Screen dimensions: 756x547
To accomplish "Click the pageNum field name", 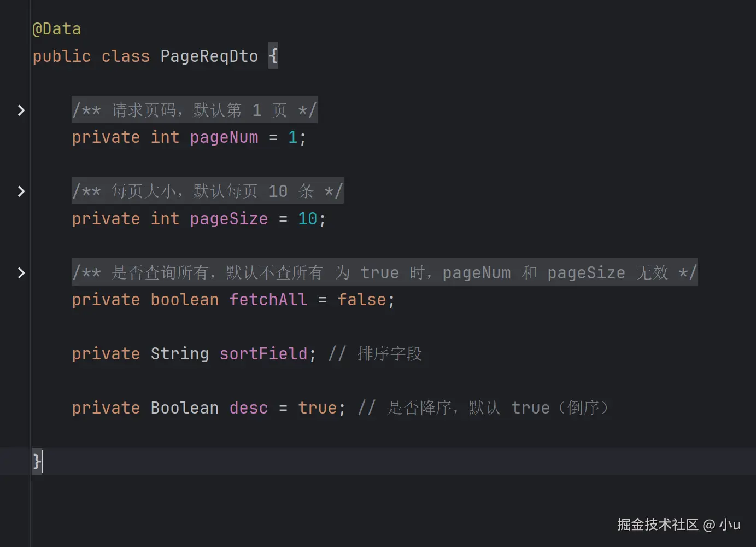I will [x=224, y=137].
